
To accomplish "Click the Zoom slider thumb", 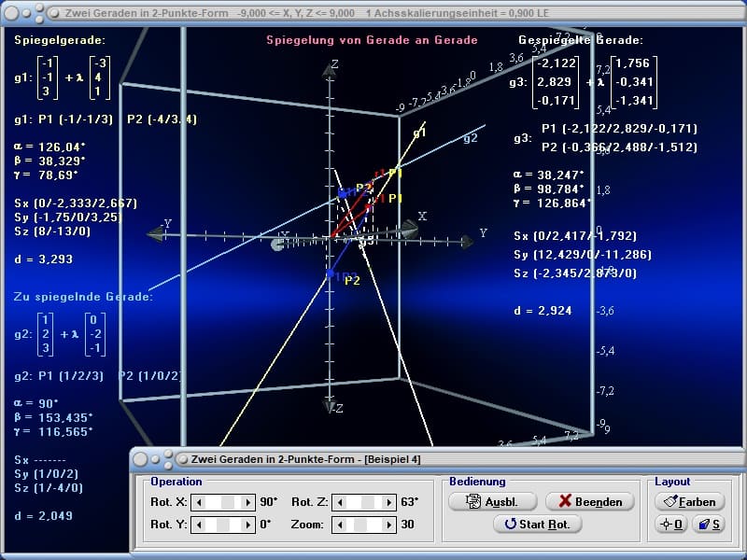I will point(359,525).
